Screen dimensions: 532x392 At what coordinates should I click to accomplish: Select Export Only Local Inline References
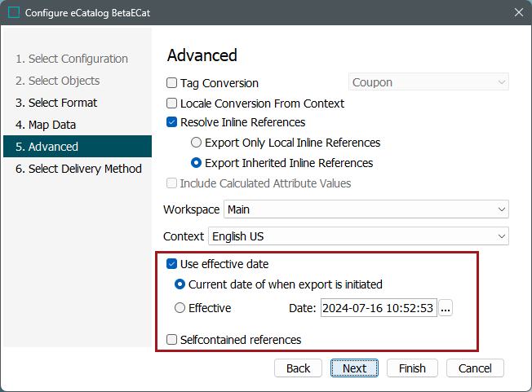tap(196, 143)
